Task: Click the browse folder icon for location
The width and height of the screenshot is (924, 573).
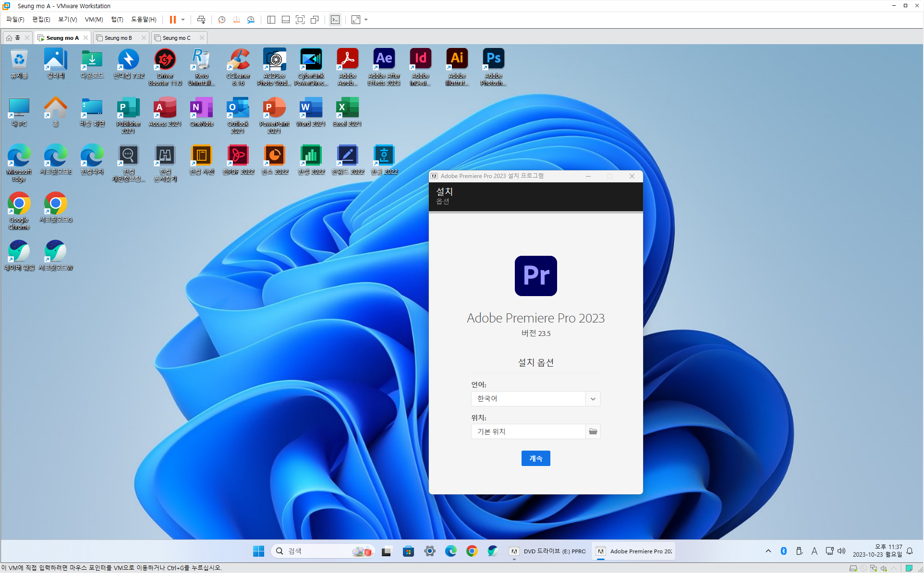Action: click(593, 431)
